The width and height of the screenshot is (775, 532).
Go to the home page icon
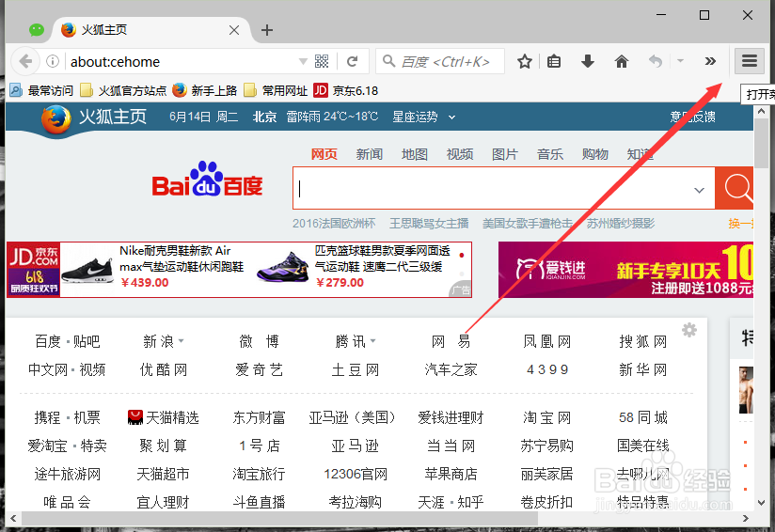click(x=622, y=61)
